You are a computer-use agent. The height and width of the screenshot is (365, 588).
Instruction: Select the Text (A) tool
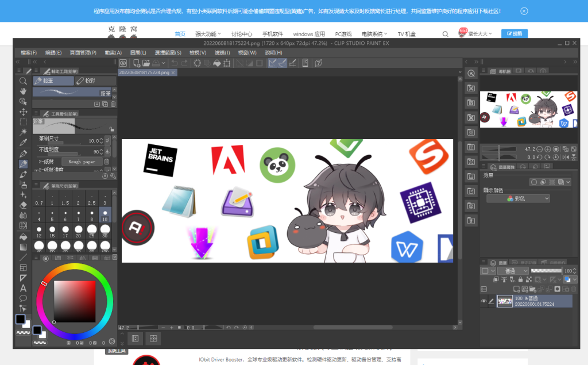[x=23, y=289]
